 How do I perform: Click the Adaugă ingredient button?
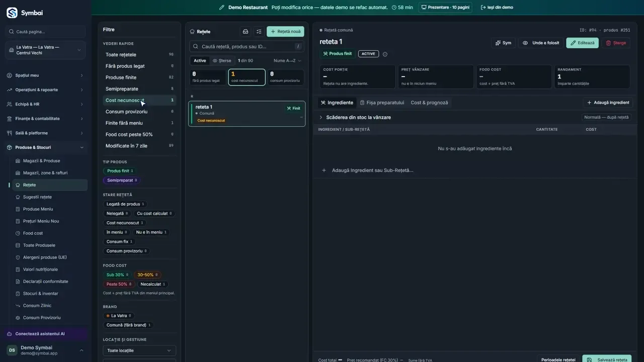pyautogui.click(x=608, y=103)
